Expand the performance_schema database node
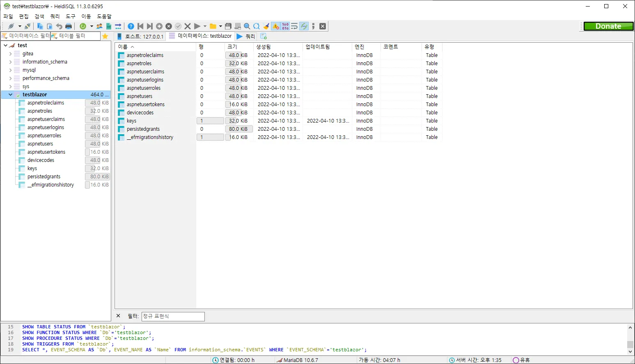Screen dimensions: 635x364 10,78
